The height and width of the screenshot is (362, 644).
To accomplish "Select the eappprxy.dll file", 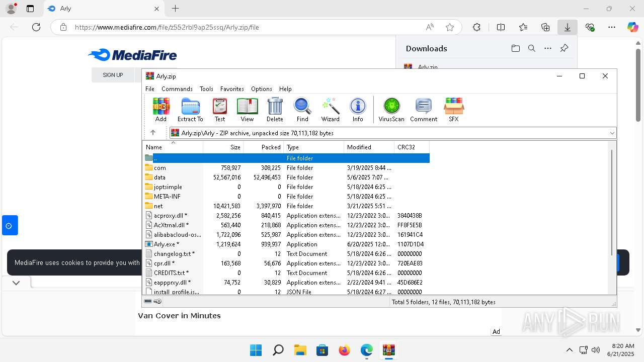I will [286, 283].
